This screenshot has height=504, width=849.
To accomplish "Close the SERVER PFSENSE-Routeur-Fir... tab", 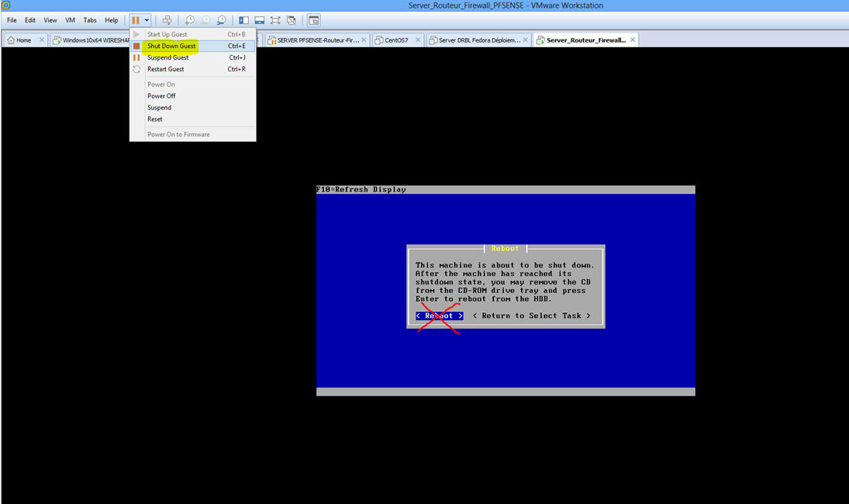I will point(364,40).
